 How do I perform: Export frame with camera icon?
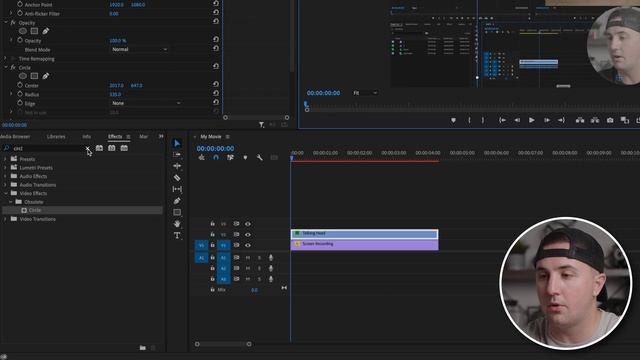(x=610, y=120)
